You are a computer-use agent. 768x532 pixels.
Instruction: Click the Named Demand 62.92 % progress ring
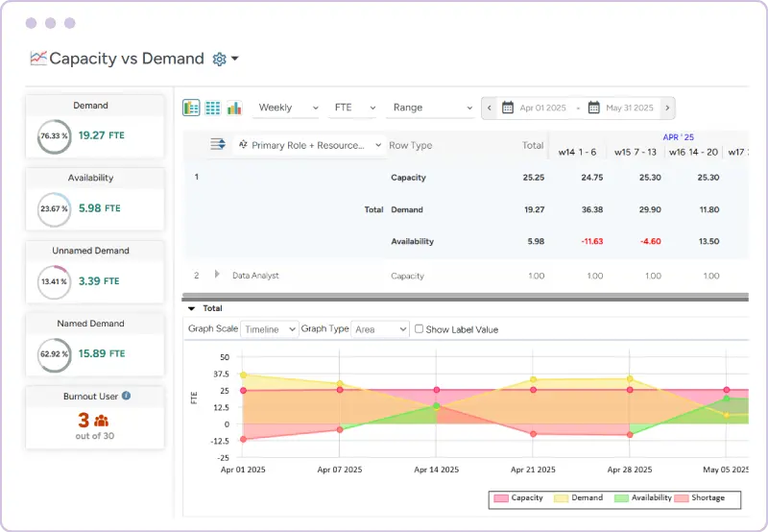pyautogui.click(x=55, y=354)
